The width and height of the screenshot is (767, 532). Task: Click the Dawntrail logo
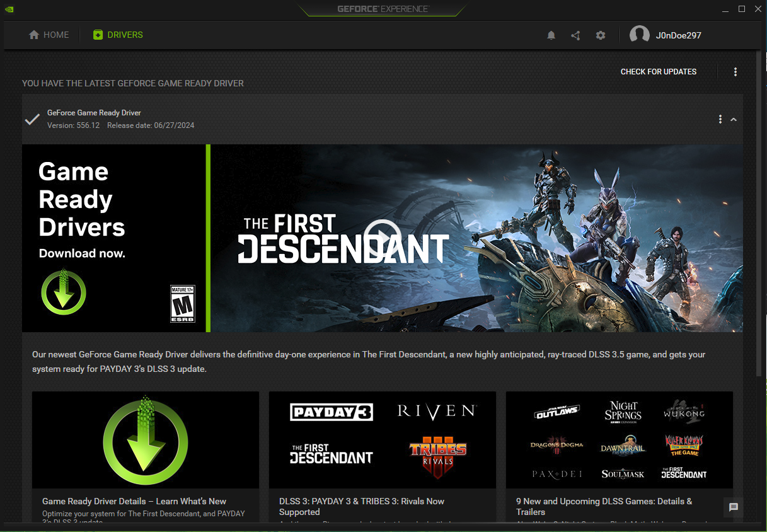(623, 446)
